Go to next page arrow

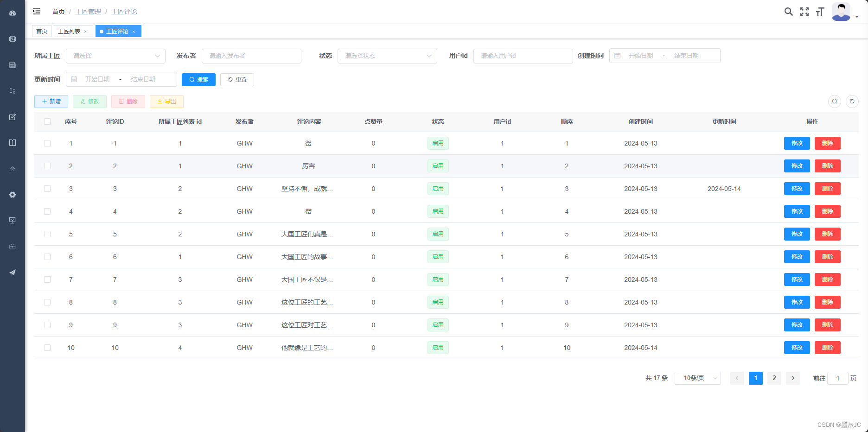[x=793, y=378]
